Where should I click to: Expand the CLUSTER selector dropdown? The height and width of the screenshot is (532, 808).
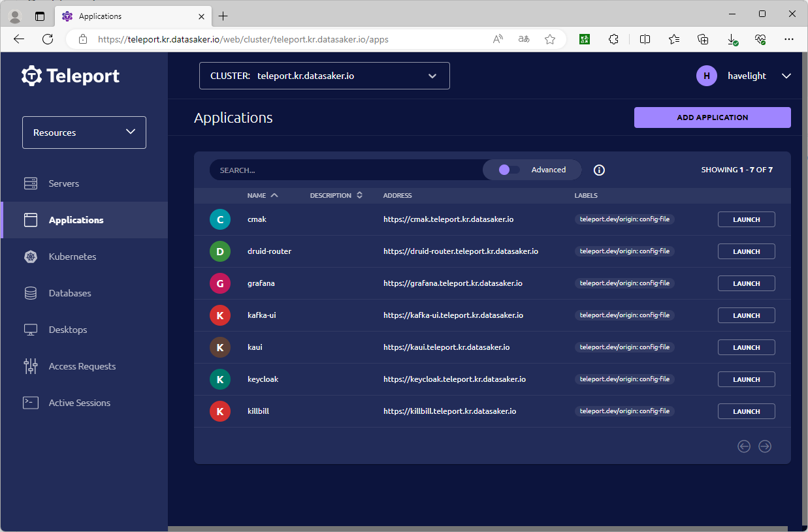[x=324, y=76]
